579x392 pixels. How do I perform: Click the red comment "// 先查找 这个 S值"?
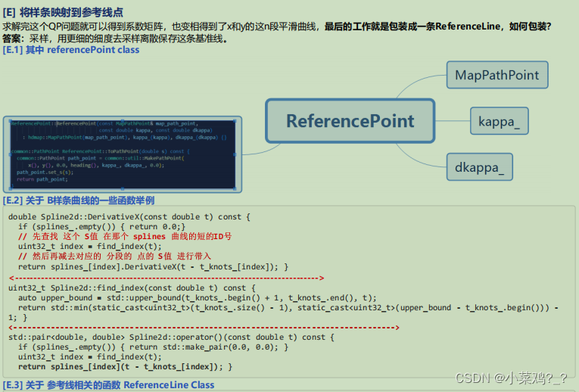click(125, 236)
